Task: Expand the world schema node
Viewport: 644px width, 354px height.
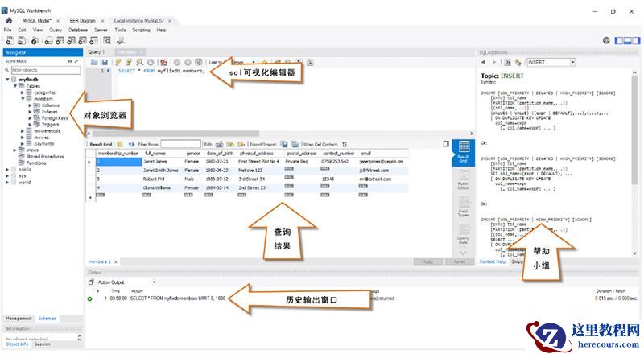Action: pyautogui.click(x=7, y=182)
